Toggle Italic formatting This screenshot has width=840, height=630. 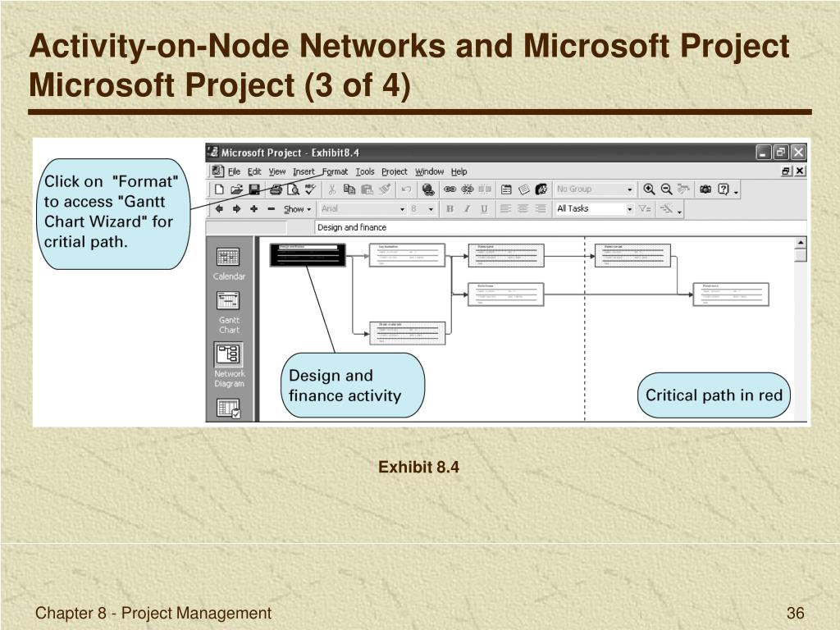467,209
